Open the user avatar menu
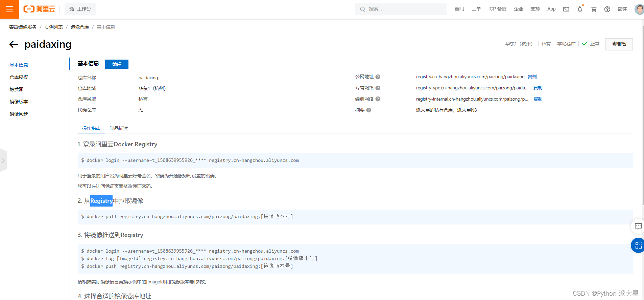The height and width of the screenshot is (300, 644). [639, 9]
